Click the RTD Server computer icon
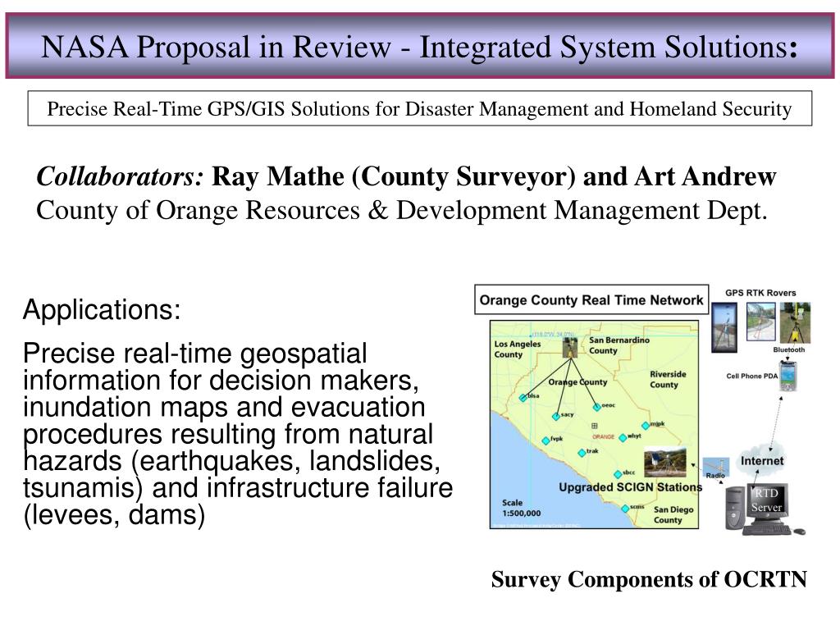The width and height of the screenshot is (840, 630). click(765, 510)
